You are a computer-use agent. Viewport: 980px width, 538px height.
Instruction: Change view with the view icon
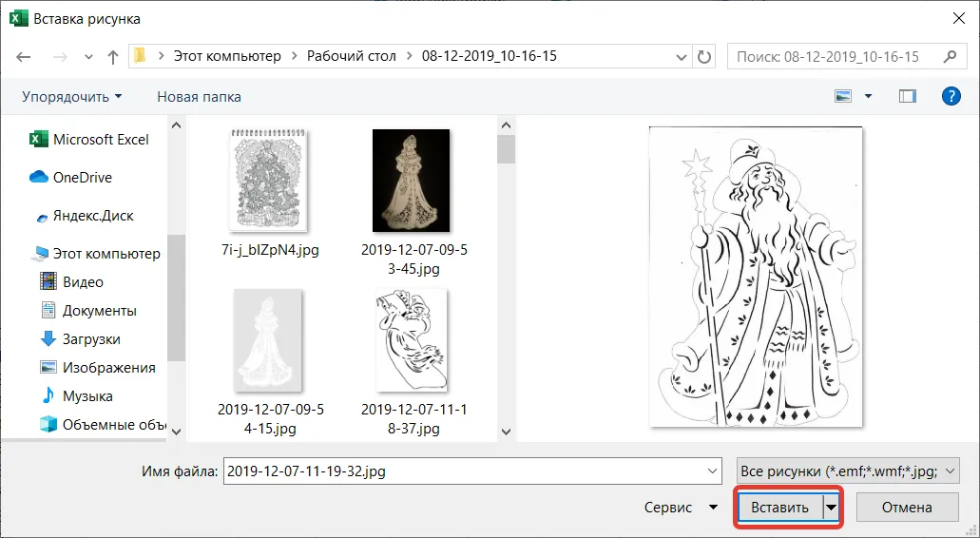844,96
